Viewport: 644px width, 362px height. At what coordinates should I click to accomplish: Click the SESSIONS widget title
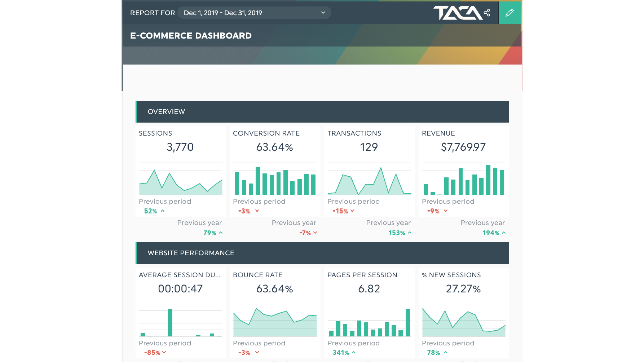(155, 133)
